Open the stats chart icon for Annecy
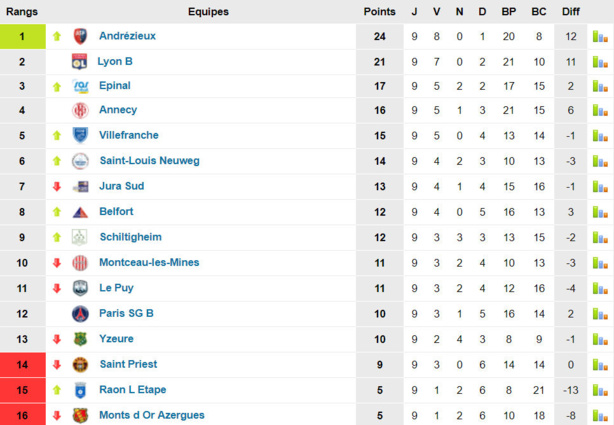Image resolution: width=614 pixels, height=425 pixels. pyautogui.click(x=600, y=111)
